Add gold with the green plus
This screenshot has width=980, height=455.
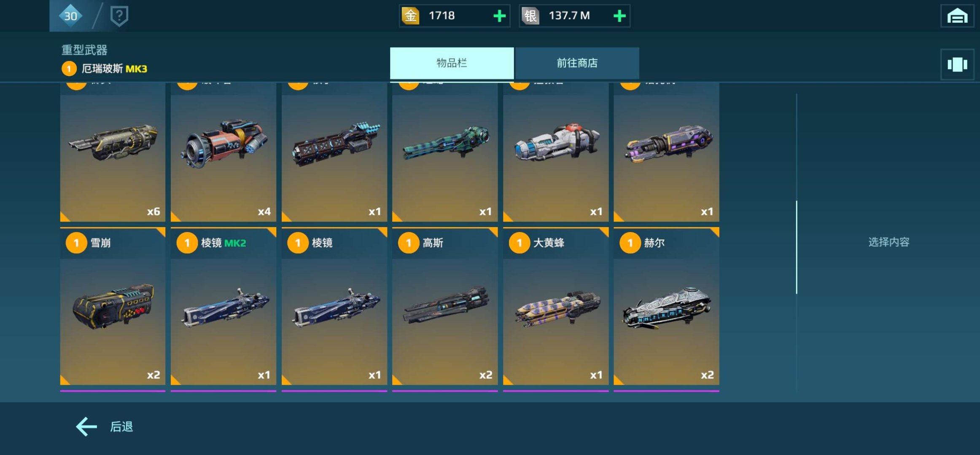coord(499,16)
